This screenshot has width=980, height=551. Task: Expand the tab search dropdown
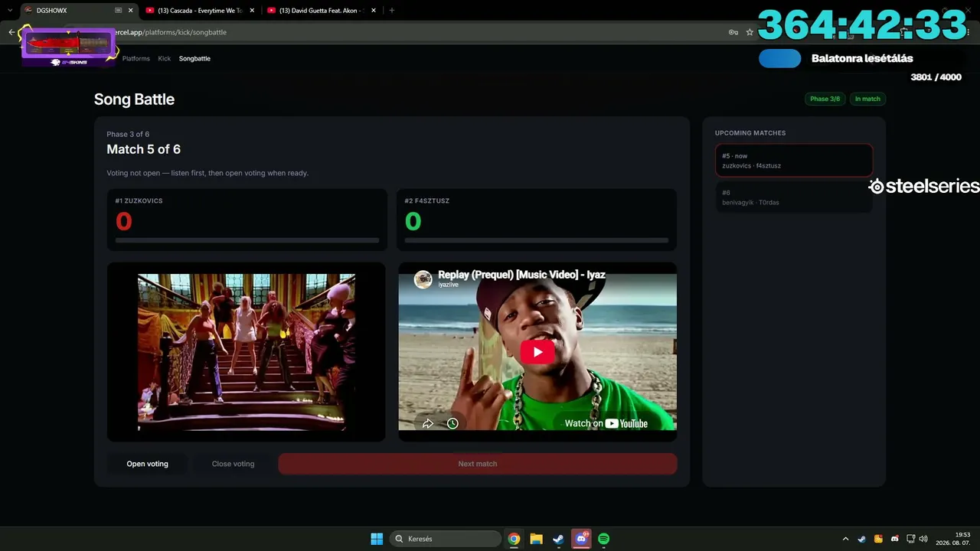pyautogui.click(x=9, y=11)
